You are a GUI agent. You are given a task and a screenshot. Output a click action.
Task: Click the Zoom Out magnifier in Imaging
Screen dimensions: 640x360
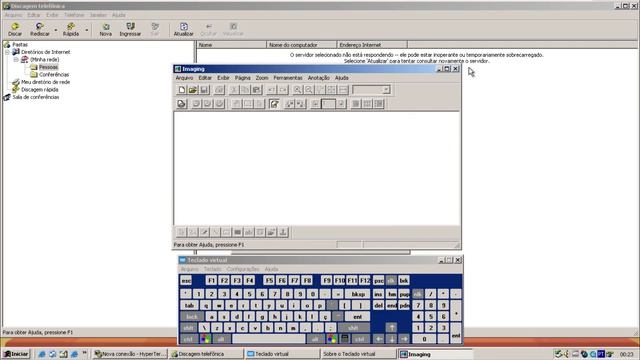pyautogui.click(x=309, y=90)
